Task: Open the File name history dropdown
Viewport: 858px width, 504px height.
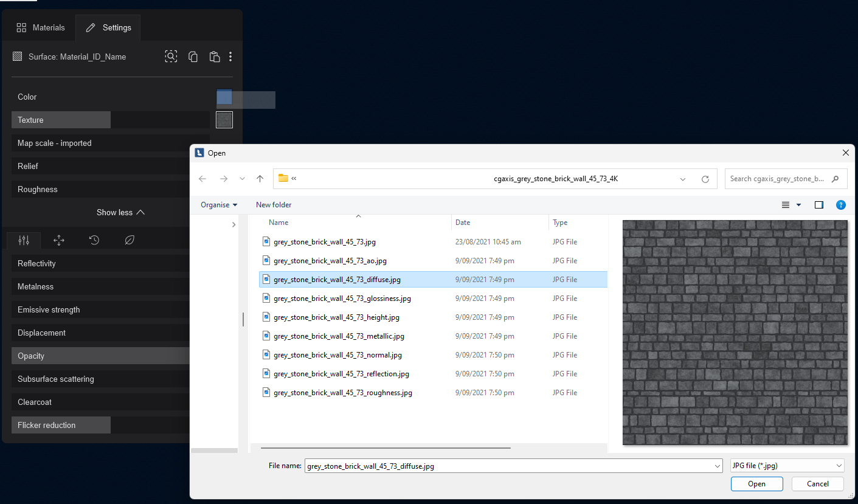Action: point(718,466)
